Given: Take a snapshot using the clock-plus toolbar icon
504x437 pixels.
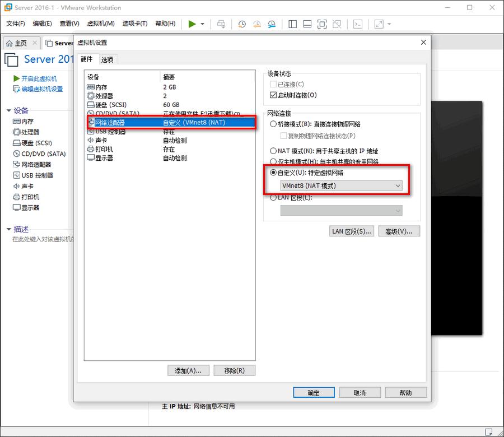Looking at the screenshot, I should pyautogui.click(x=241, y=24).
